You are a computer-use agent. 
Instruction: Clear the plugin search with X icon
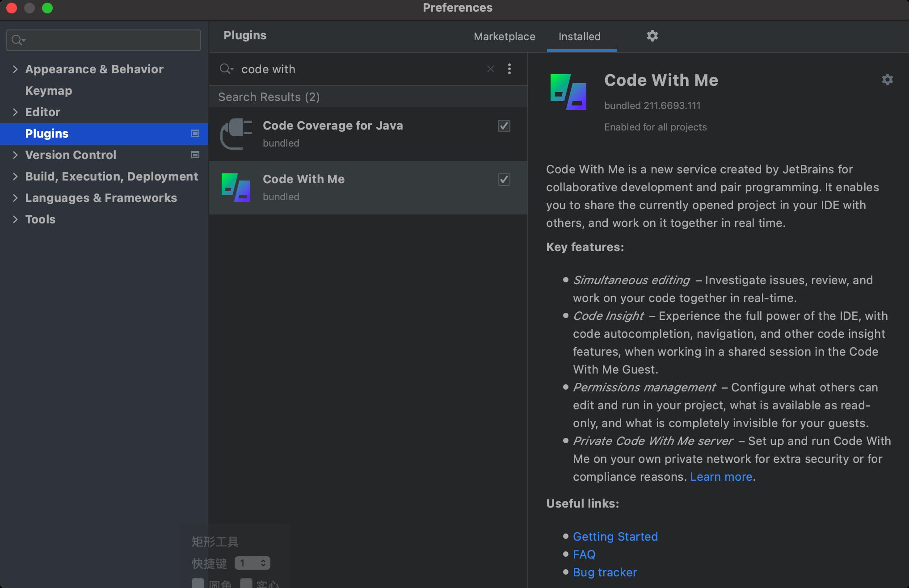pyautogui.click(x=490, y=69)
